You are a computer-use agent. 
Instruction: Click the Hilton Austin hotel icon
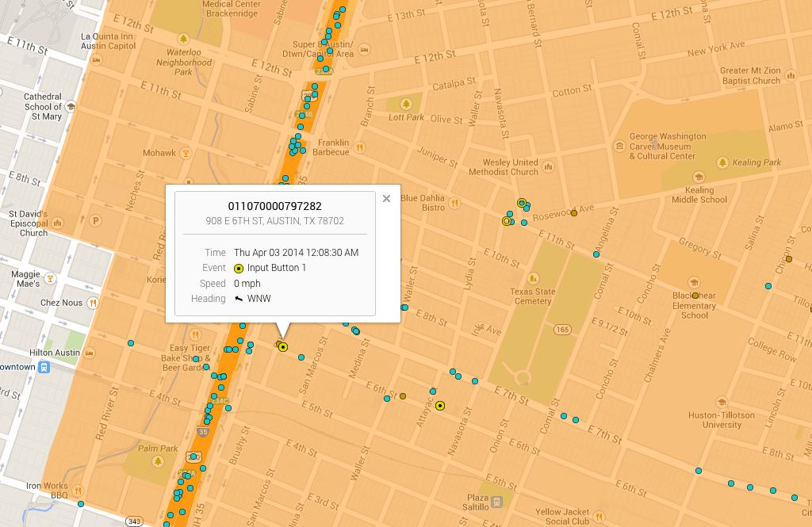pyautogui.click(x=90, y=353)
